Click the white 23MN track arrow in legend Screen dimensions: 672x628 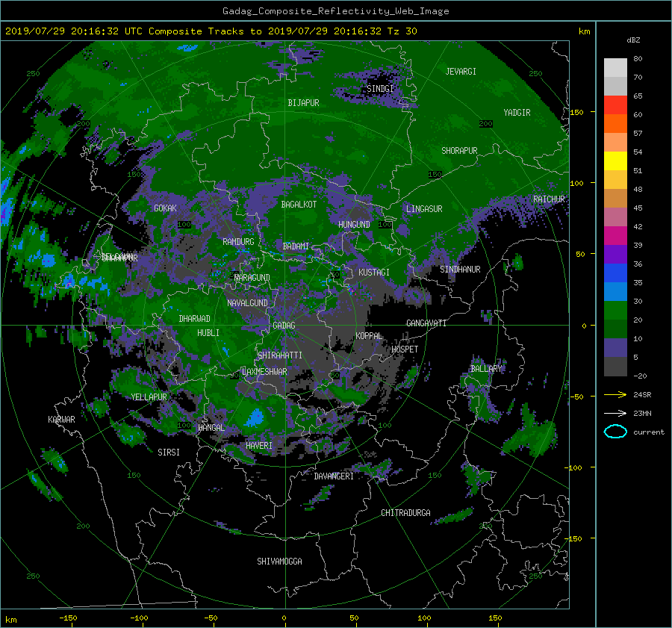point(615,413)
